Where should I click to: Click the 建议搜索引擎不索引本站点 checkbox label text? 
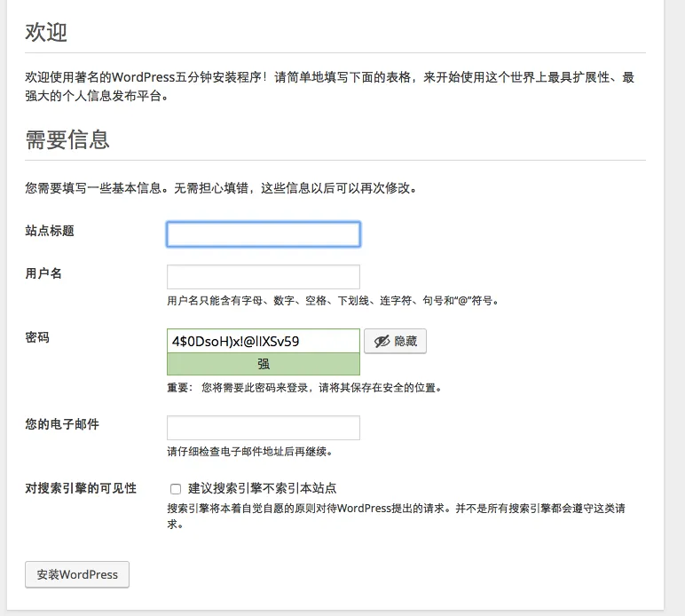tap(262, 488)
